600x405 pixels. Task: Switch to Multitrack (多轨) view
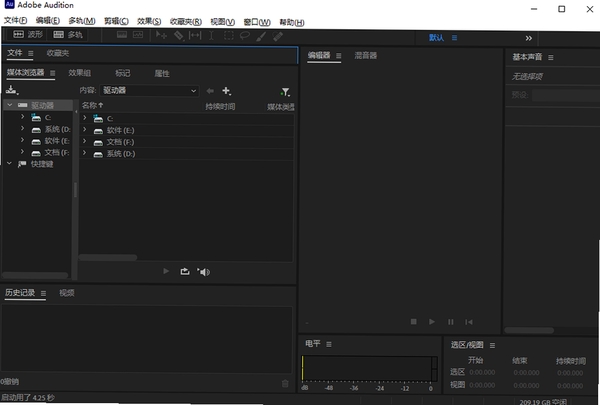click(x=68, y=34)
